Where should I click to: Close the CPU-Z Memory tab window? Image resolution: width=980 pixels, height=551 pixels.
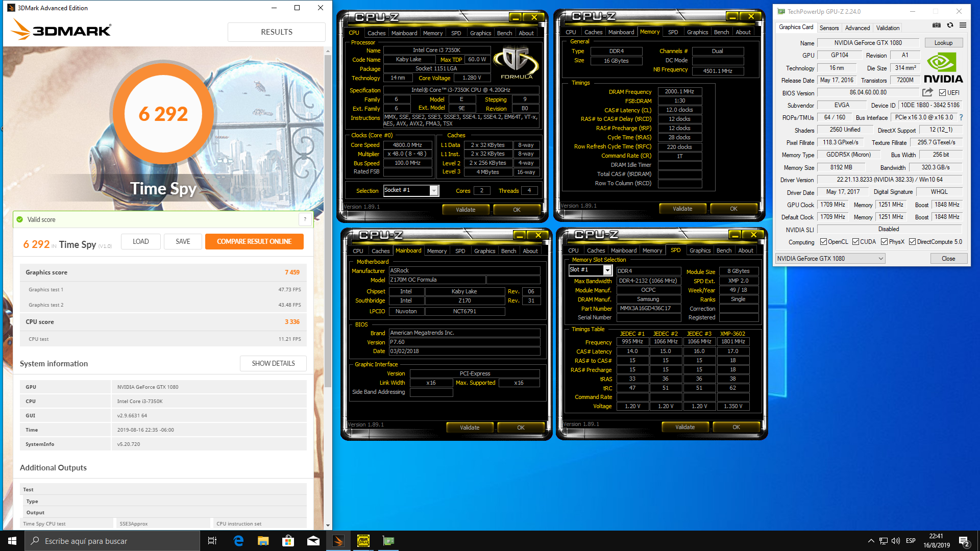[x=751, y=16]
